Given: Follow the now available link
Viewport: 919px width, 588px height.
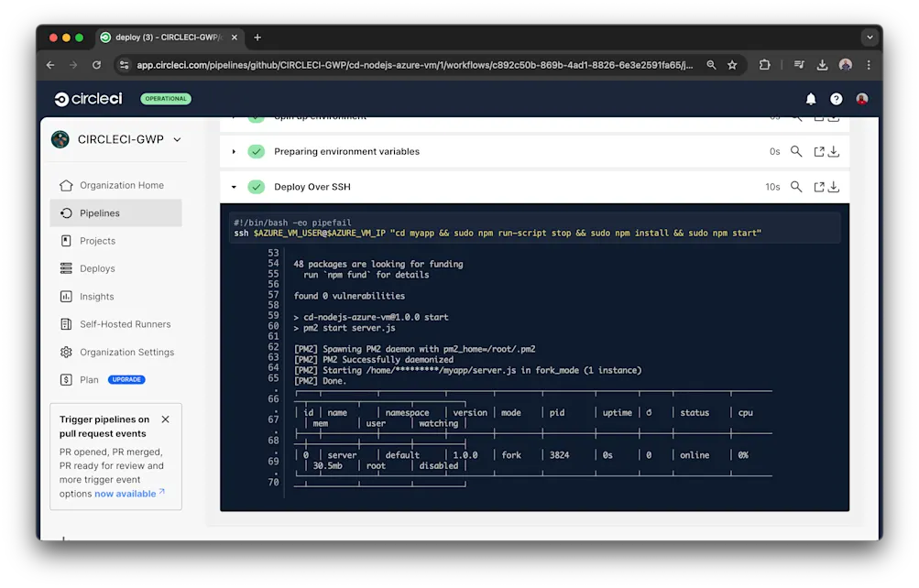Looking at the screenshot, I should [x=126, y=493].
